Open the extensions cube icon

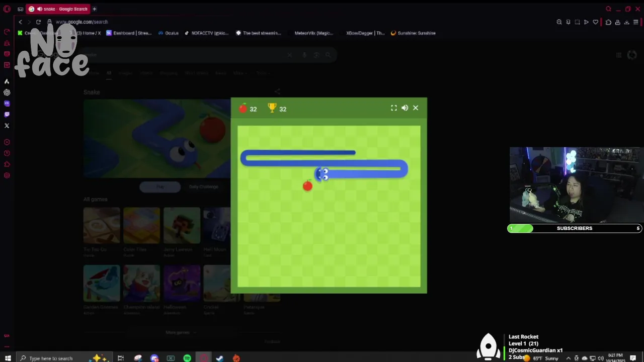(608, 22)
